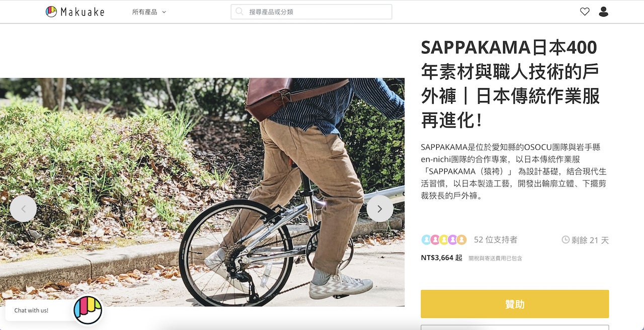Click the chevron beside 所有產品
Image resolution: width=644 pixels, height=330 pixels.
pos(164,12)
